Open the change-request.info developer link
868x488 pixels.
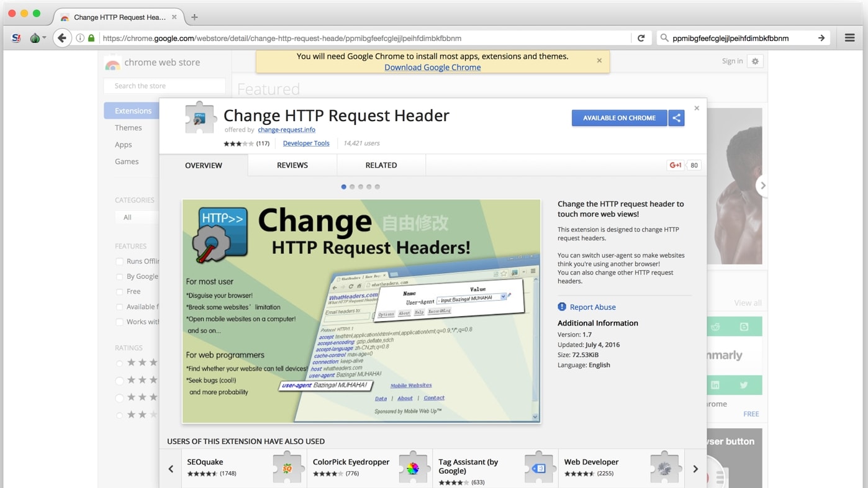coord(287,130)
